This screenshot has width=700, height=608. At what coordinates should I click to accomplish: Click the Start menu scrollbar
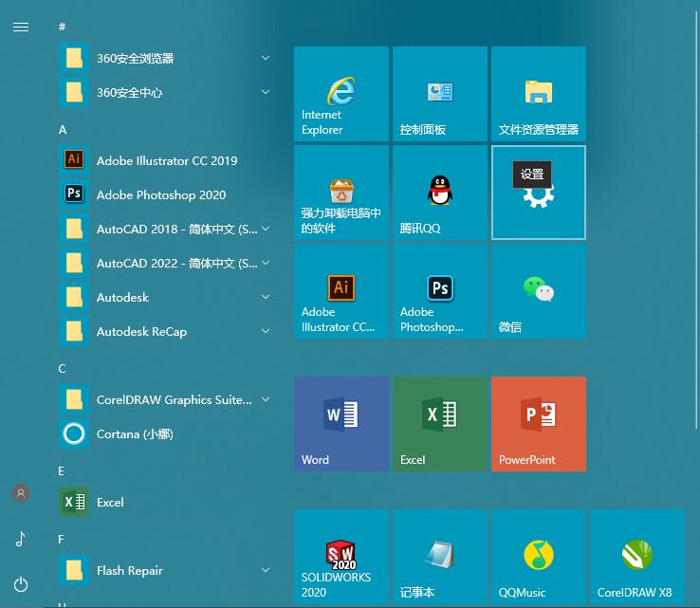(696, 220)
